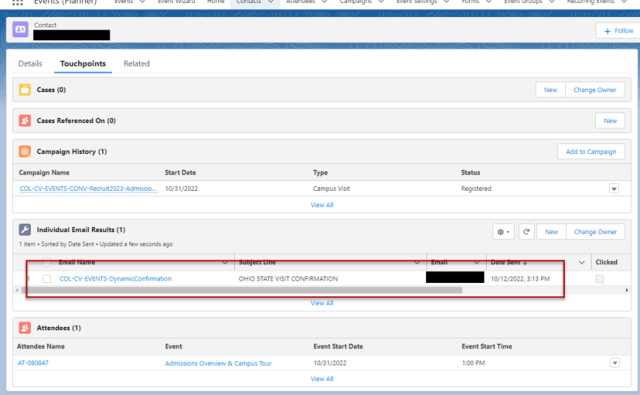Open the Related tab

click(137, 64)
